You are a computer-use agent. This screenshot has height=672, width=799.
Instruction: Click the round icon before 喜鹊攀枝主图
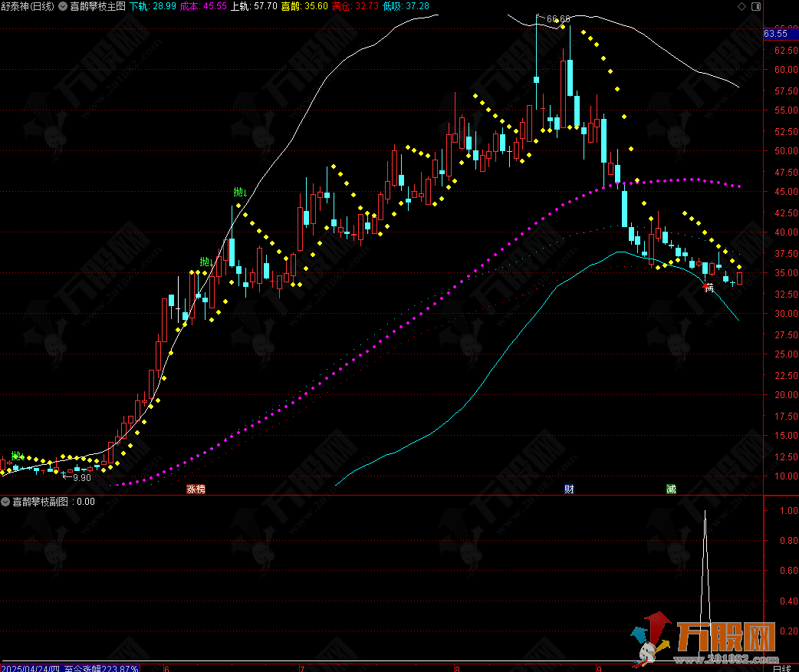coord(62,5)
